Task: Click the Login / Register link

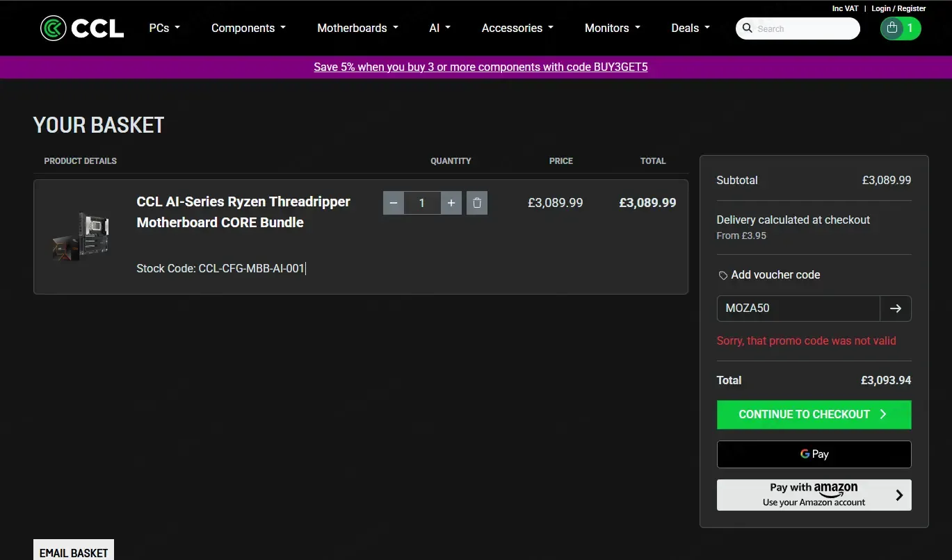Action: coord(898,8)
